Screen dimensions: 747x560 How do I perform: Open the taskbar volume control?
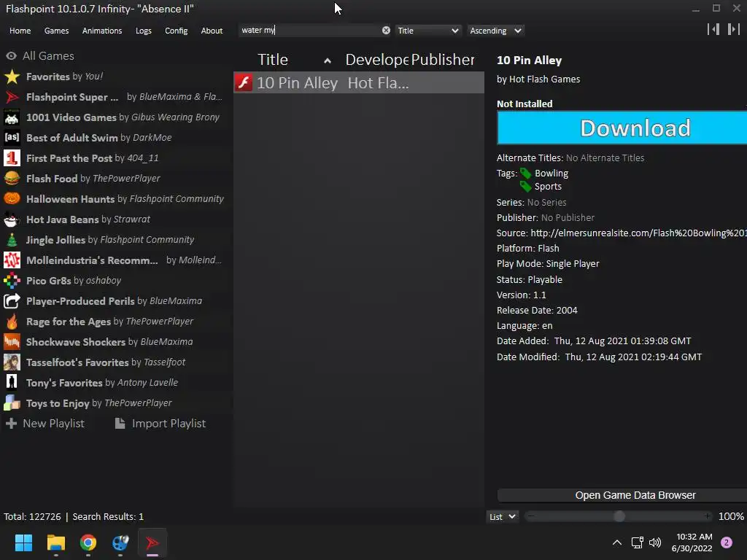pyautogui.click(x=655, y=542)
